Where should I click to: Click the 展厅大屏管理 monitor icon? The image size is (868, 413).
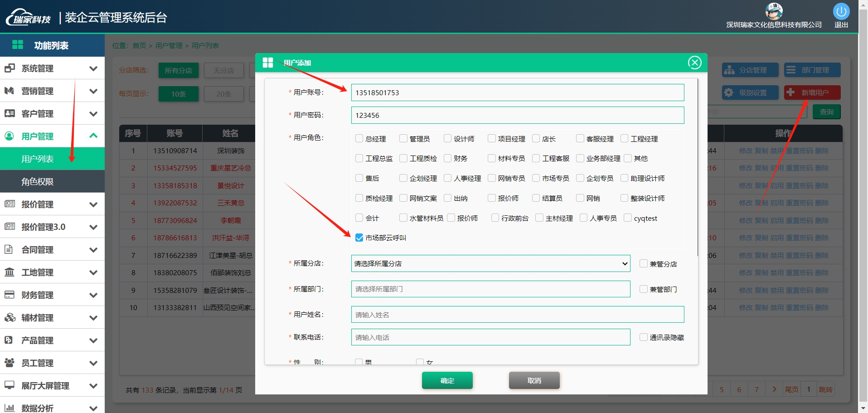[10, 385]
